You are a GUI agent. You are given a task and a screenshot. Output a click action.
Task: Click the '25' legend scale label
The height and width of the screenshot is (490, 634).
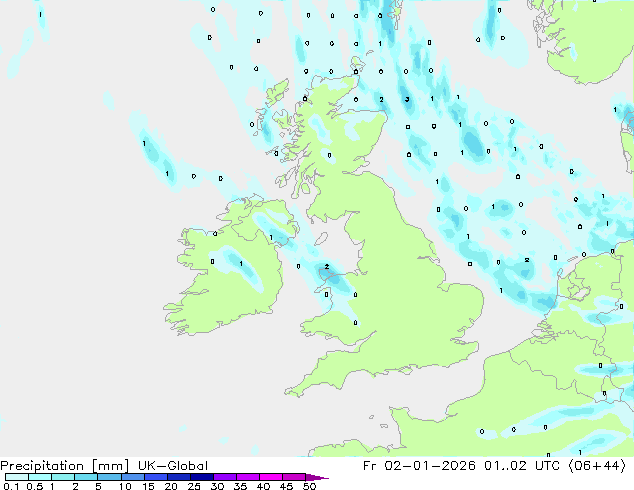[194, 486]
